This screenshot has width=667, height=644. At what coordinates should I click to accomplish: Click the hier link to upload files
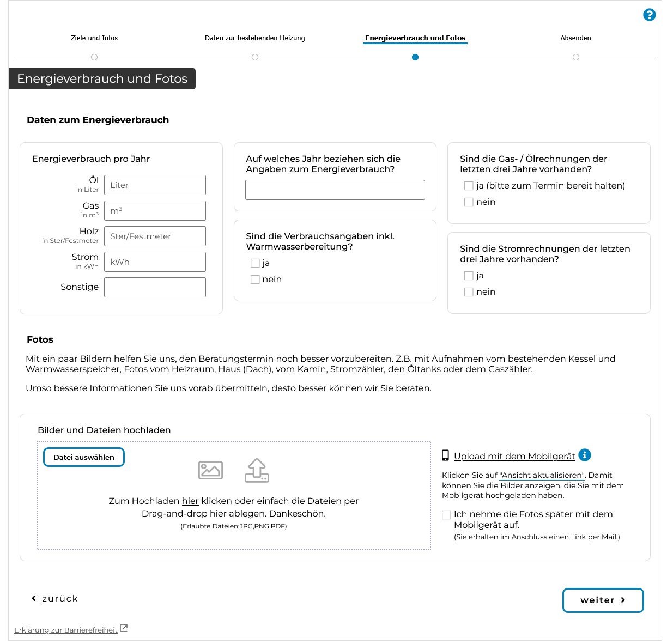coord(190,501)
